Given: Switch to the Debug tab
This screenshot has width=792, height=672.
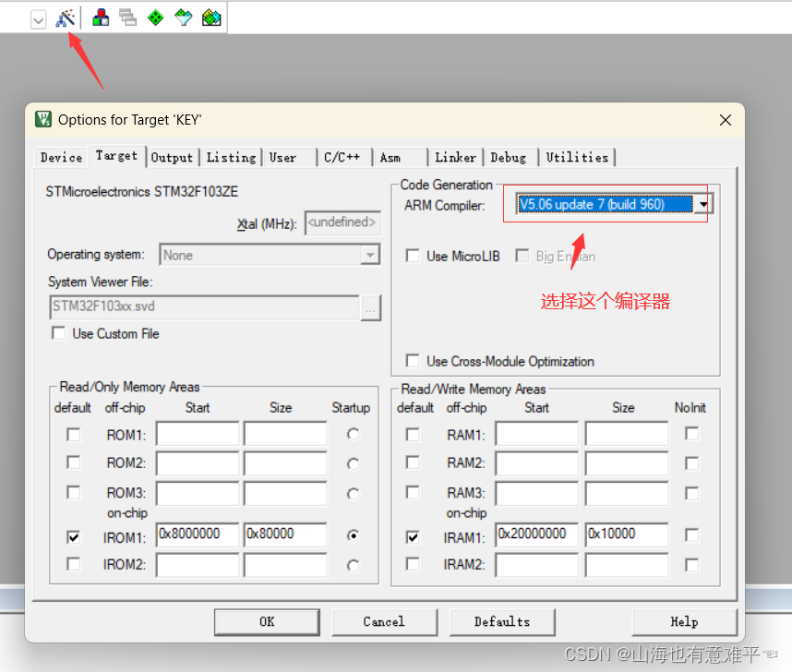Looking at the screenshot, I should (x=510, y=158).
